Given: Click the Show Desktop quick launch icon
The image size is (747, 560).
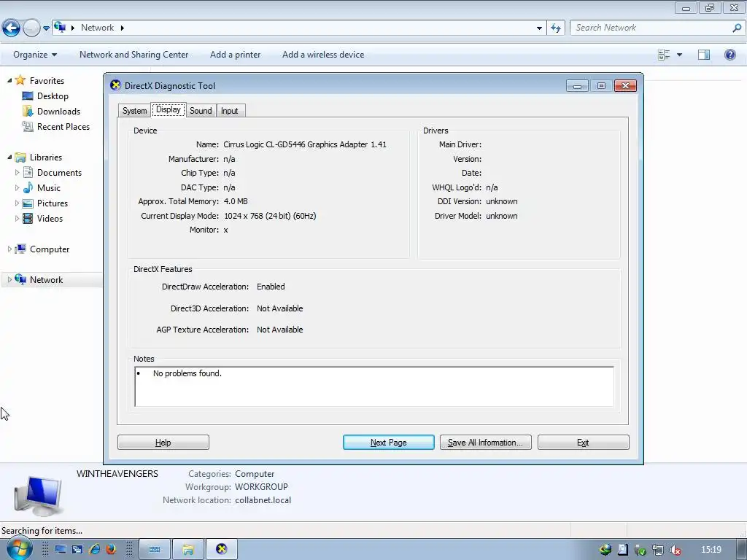Looking at the screenshot, I should (61, 550).
